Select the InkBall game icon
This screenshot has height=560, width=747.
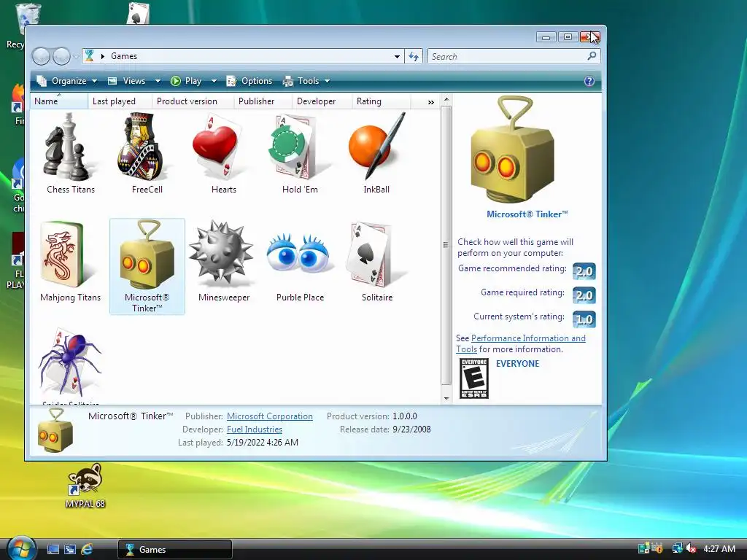(376, 146)
